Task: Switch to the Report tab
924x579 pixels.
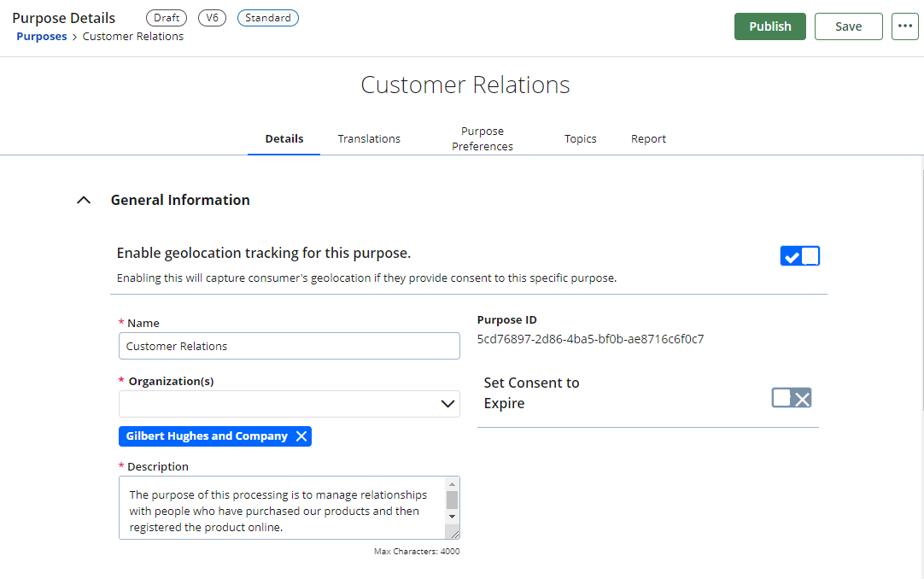Action: tap(648, 138)
